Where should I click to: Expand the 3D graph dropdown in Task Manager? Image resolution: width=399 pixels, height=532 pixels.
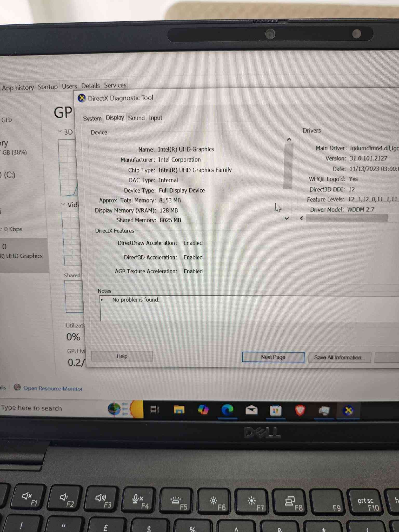click(60, 131)
